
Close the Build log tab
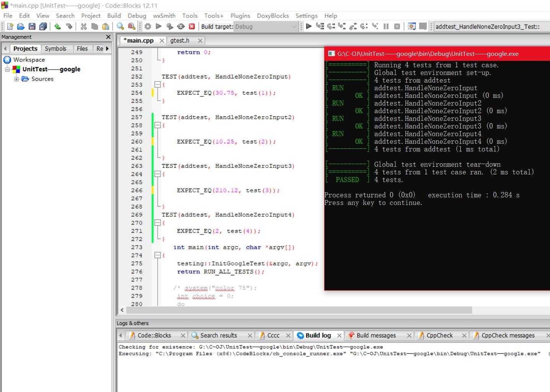pos(339,335)
